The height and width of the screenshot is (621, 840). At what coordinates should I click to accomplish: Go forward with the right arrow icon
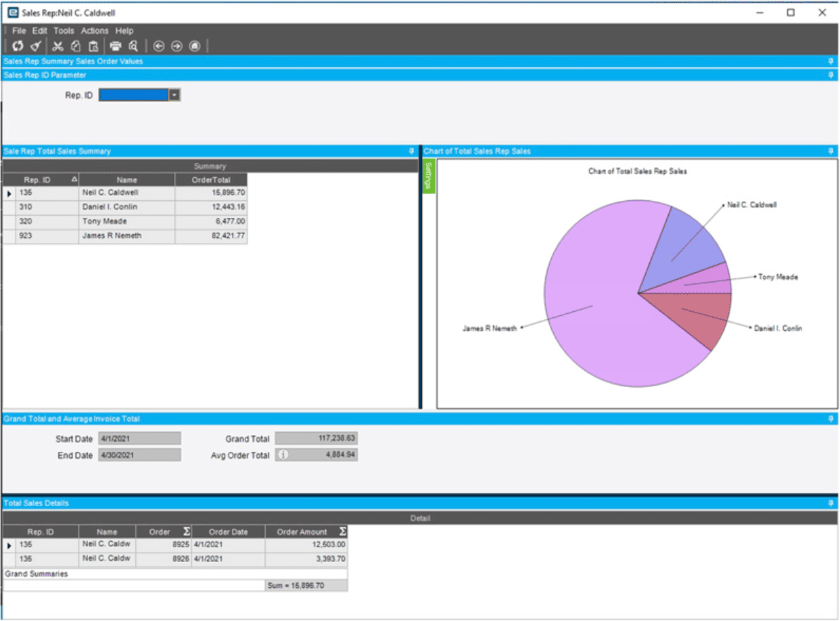coord(177,46)
